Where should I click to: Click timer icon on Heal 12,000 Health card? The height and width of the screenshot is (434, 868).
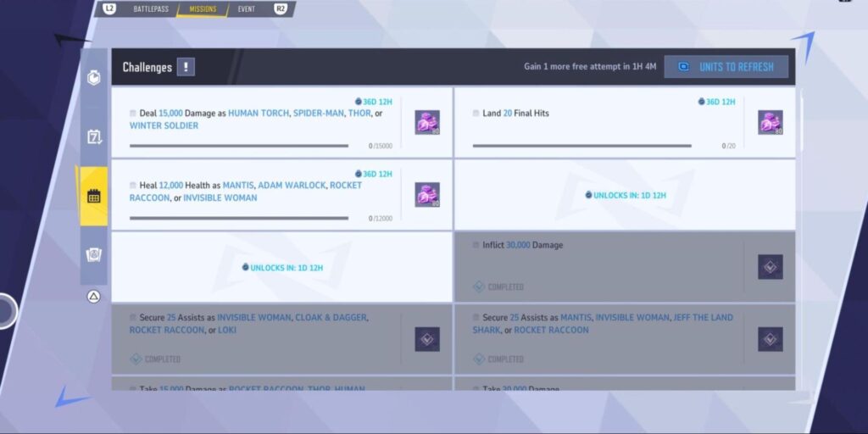coord(359,174)
